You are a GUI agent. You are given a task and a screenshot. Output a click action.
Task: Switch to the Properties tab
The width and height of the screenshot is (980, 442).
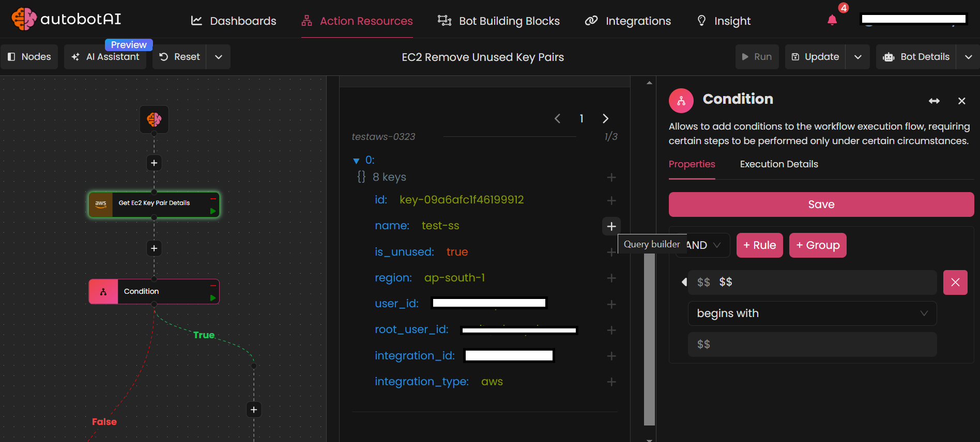[x=692, y=164]
